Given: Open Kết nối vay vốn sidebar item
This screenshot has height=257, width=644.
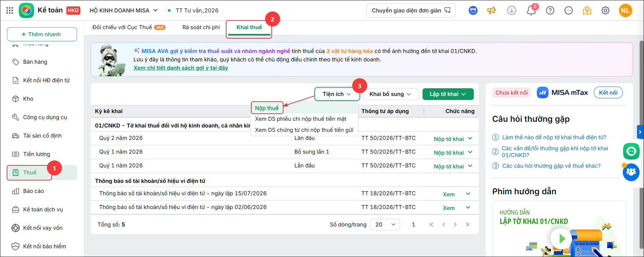Looking at the screenshot, I should coord(42,228).
